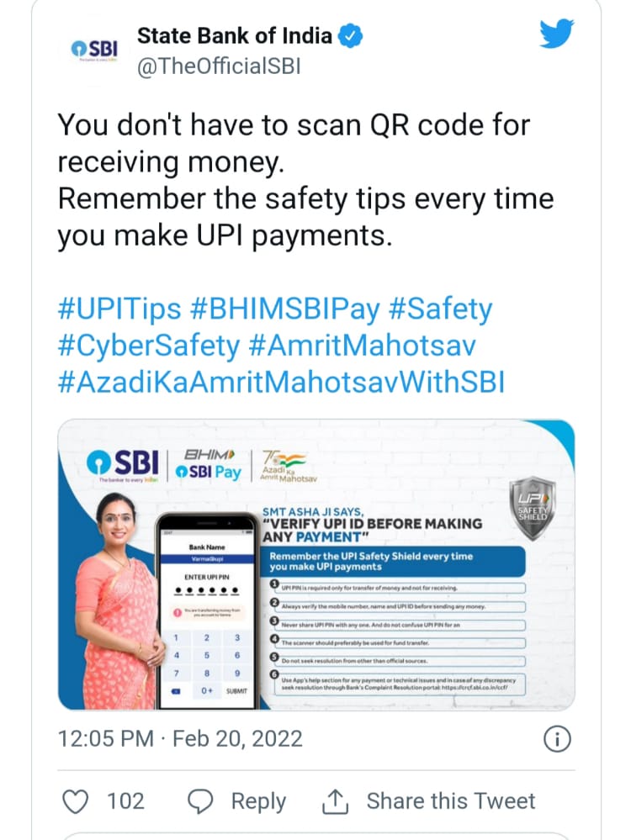Click the SBI profile avatar

(x=94, y=50)
